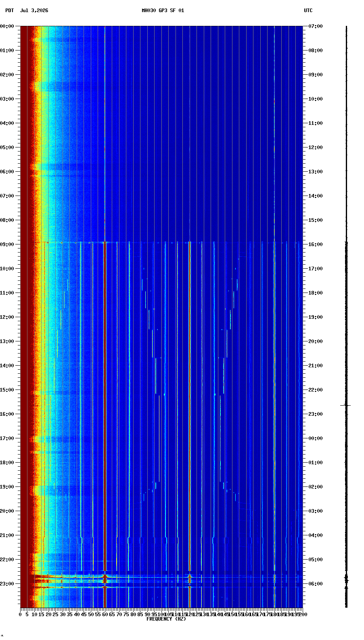Click the 17:00 label on the UTC axis
The height and width of the screenshot is (640, 364).
316,269
